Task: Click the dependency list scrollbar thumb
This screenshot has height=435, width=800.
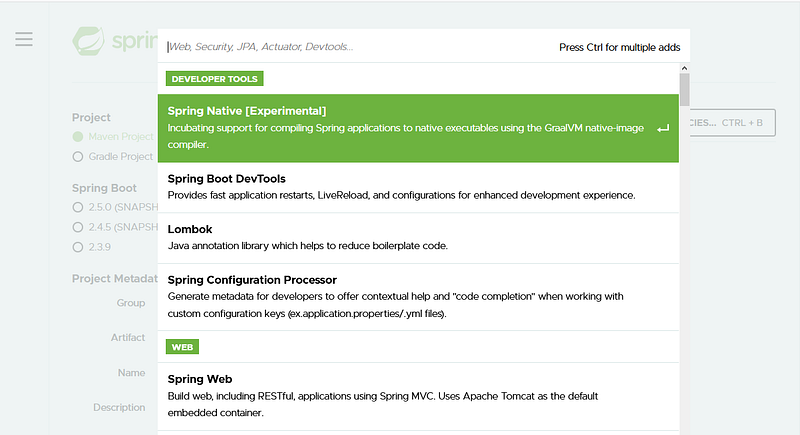Action: tap(684, 90)
